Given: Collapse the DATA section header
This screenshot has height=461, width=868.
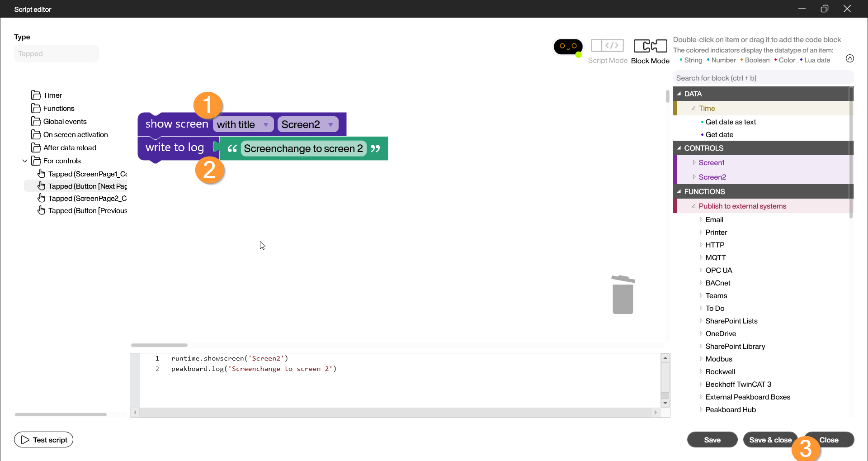Looking at the screenshot, I should pos(679,94).
